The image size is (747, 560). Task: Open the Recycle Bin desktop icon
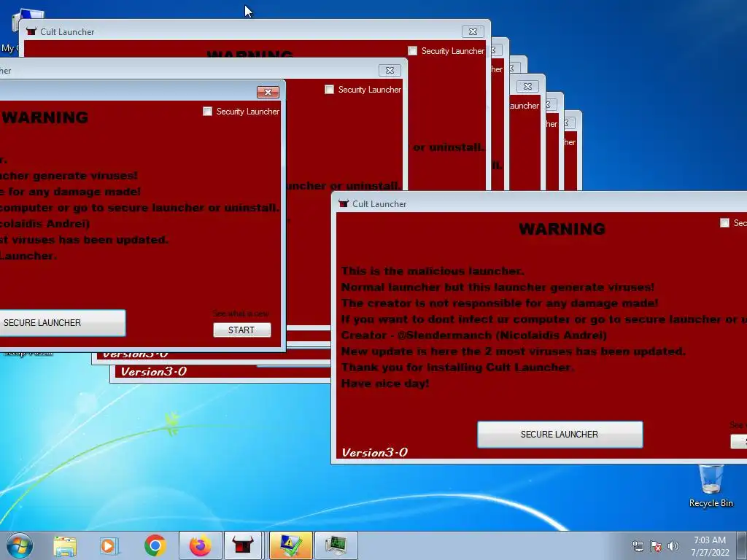click(x=711, y=486)
